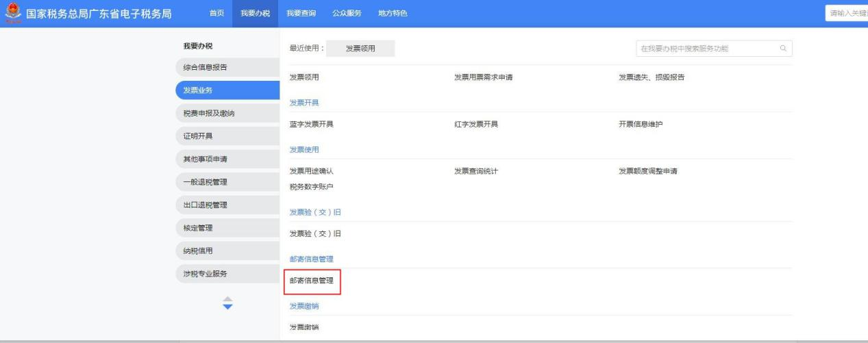Viewport: 868px width, 343px height.
Task: Open 红字发票开具 service link
Action: pos(476,124)
